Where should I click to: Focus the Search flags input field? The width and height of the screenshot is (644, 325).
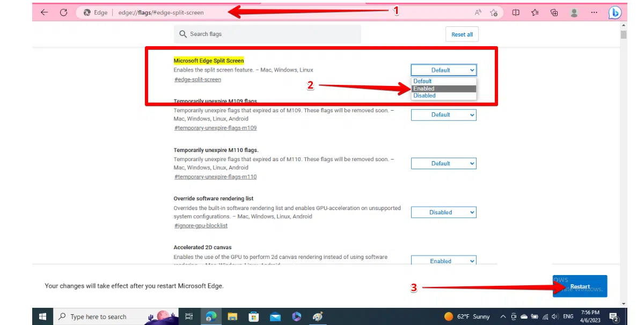pyautogui.click(x=267, y=34)
